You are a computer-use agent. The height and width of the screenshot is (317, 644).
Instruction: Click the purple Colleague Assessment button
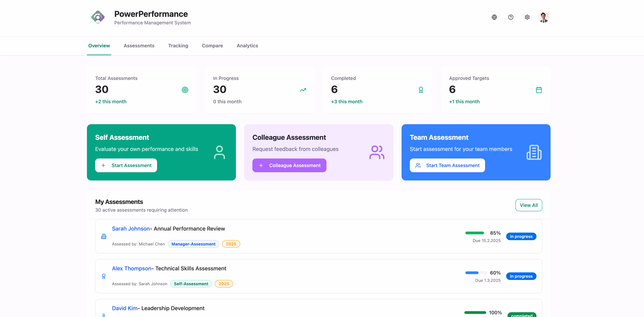289,165
